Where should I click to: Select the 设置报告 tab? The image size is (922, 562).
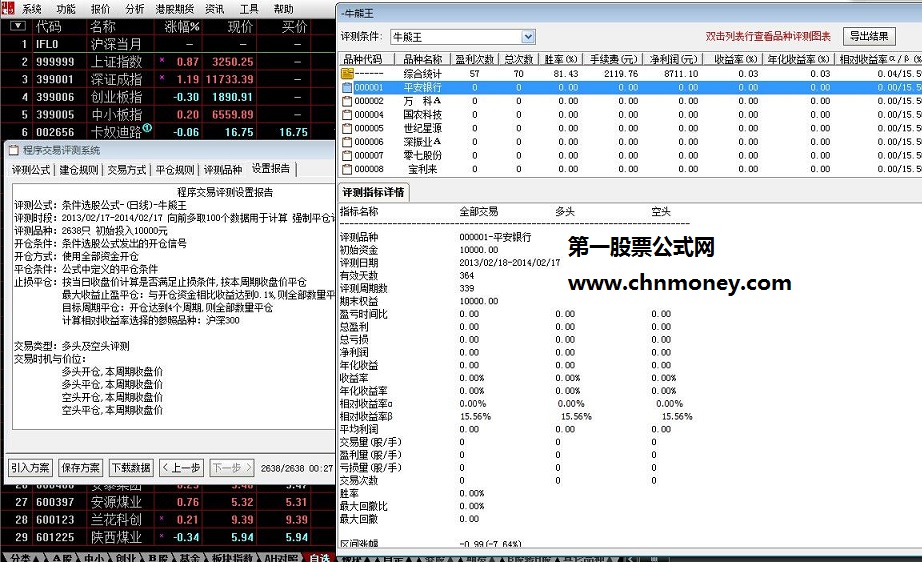[x=271, y=169]
